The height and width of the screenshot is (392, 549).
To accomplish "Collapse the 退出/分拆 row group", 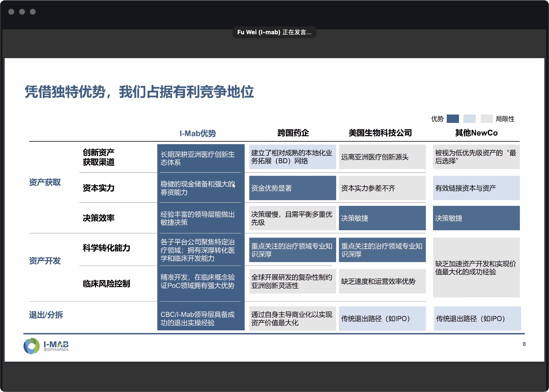I will (x=46, y=315).
